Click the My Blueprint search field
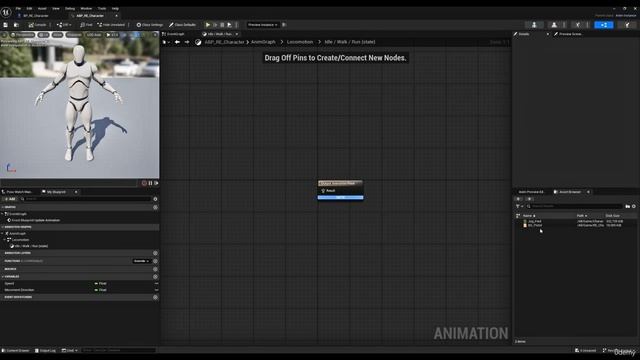The width and height of the screenshot is (640, 360). [x=86, y=199]
